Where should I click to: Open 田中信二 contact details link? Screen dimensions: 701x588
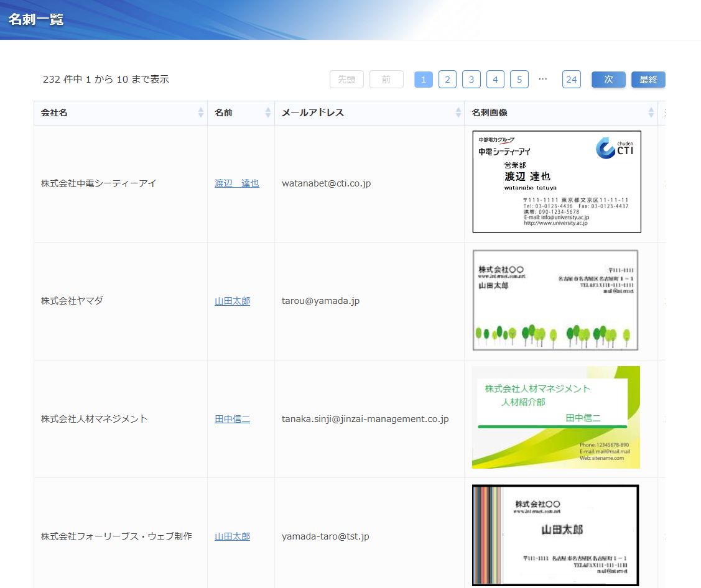pyautogui.click(x=232, y=419)
